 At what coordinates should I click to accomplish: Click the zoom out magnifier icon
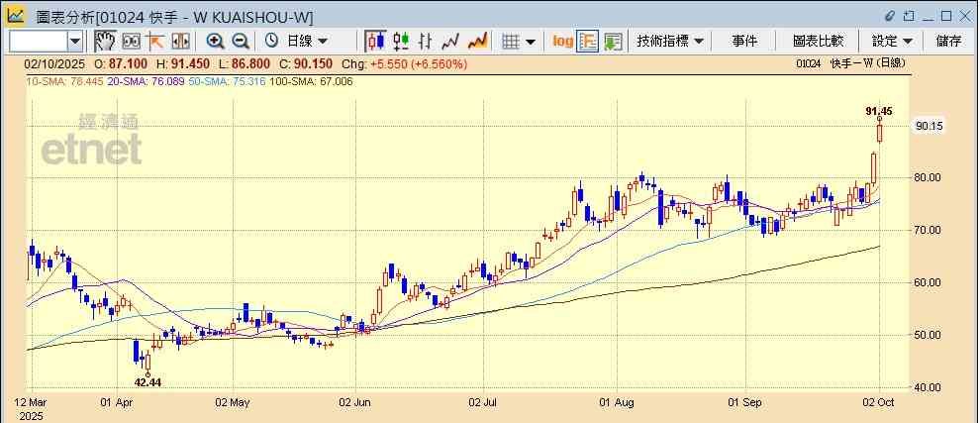point(240,41)
